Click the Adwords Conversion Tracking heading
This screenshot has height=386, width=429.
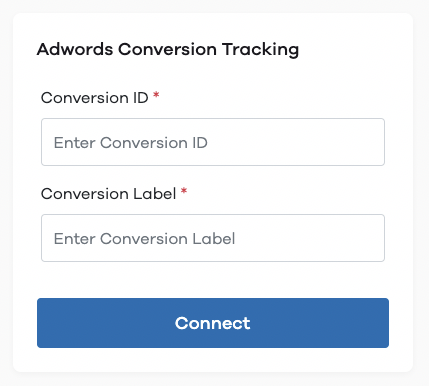tap(168, 50)
